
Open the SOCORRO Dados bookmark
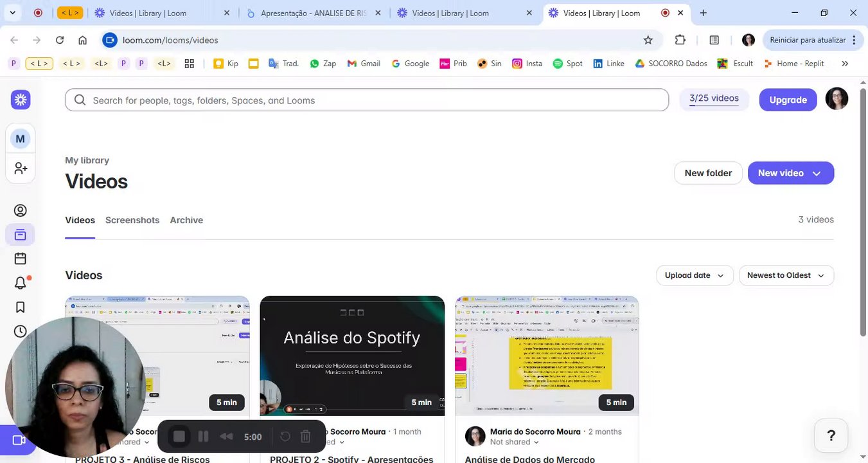671,64
